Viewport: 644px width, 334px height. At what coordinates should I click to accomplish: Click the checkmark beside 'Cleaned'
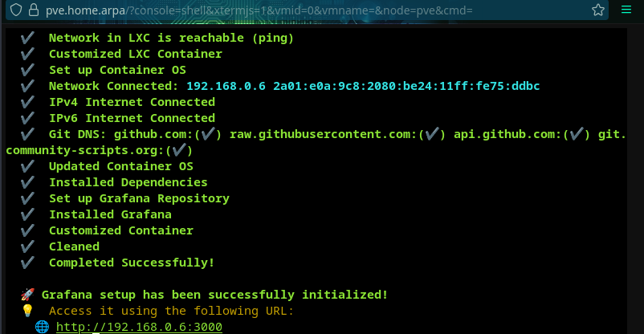27,246
